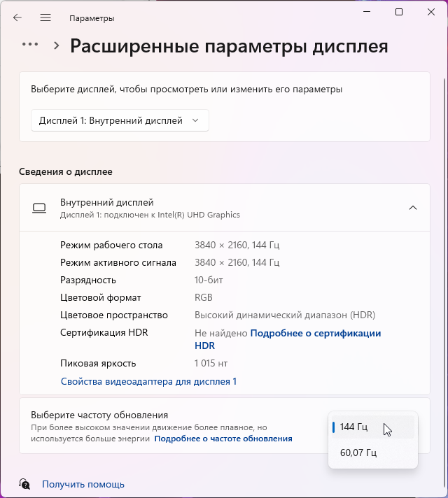This screenshot has height=498, width=448.
Task: Click the help icon near Получить помощь
Action: (24, 484)
